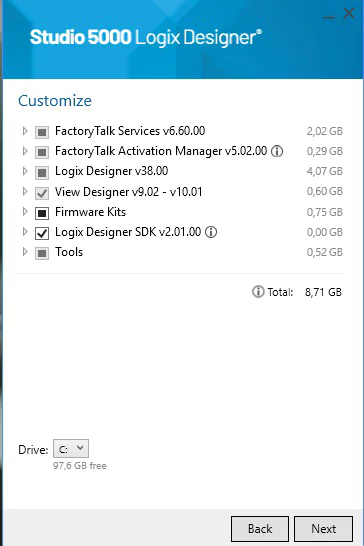Click the Studio 5000 Logix Designer title

(x=146, y=37)
